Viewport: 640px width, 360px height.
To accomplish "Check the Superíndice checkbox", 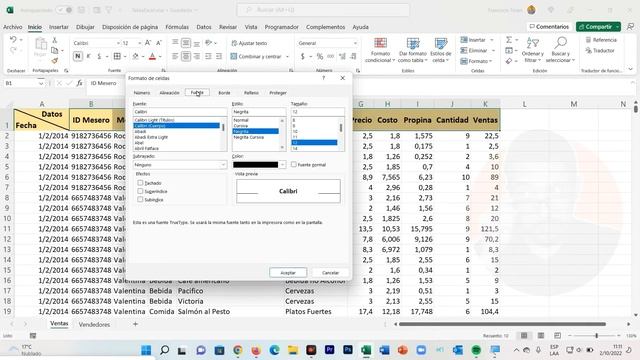I will pos(140,191).
